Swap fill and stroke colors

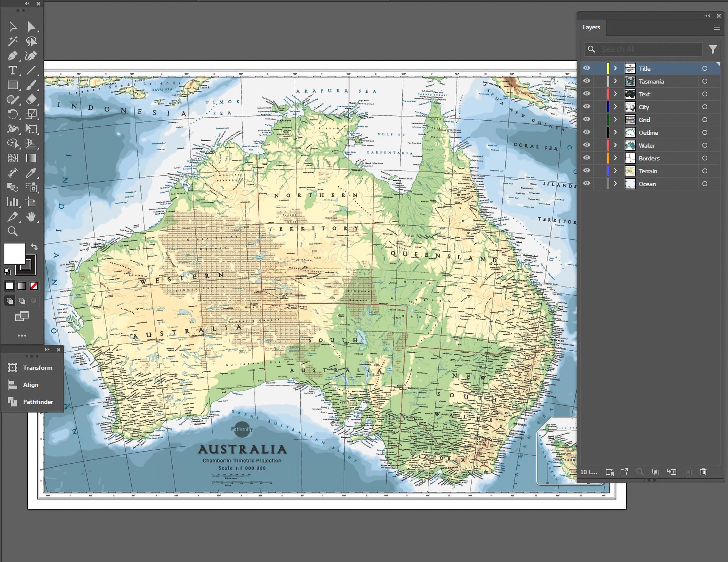coord(34,247)
